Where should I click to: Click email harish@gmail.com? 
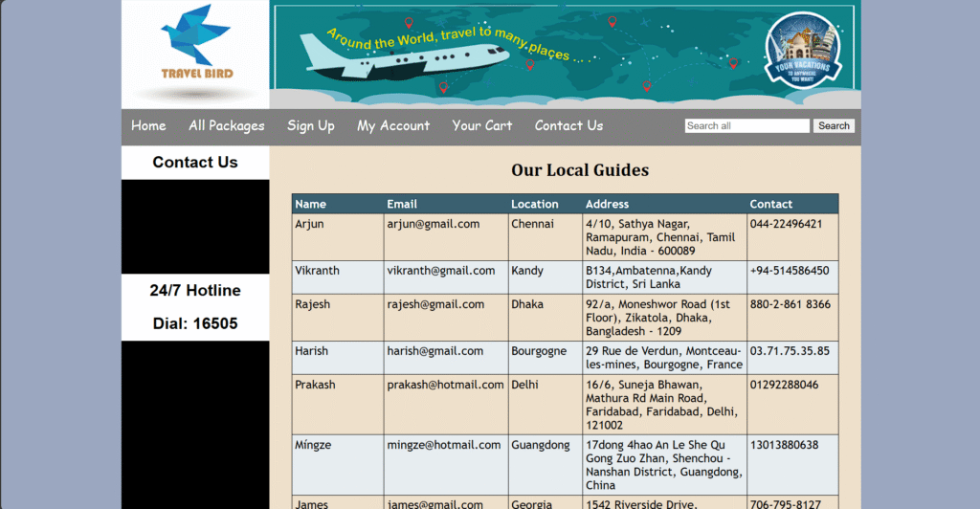coord(435,351)
